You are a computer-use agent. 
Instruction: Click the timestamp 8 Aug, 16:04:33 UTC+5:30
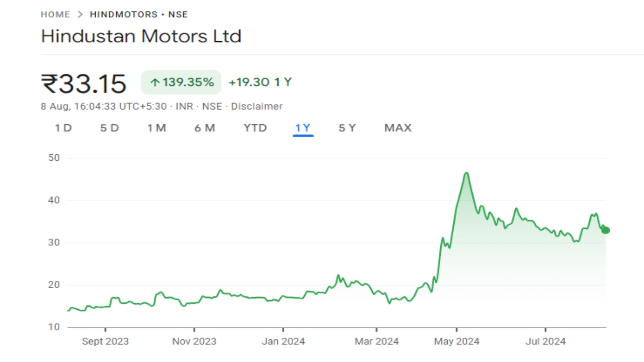(103, 107)
